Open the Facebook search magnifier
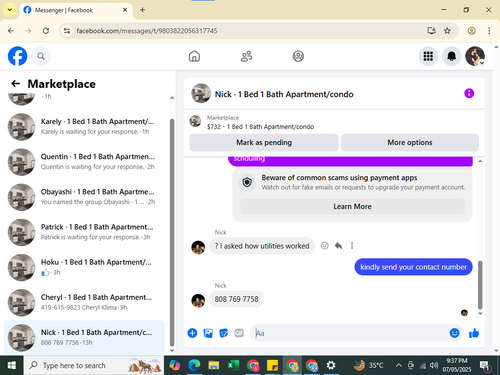500x375 pixels. [41, 56]
